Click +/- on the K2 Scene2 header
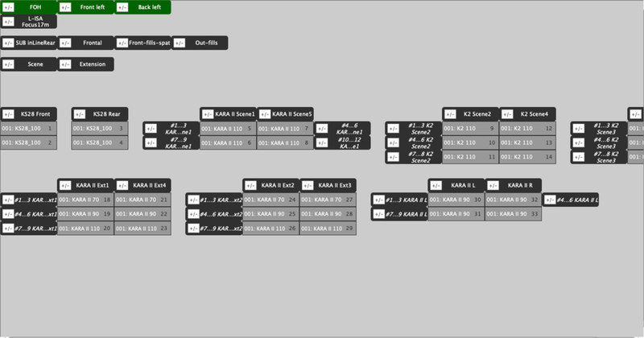This screenshot has height=338, width=644. [450, 114]
